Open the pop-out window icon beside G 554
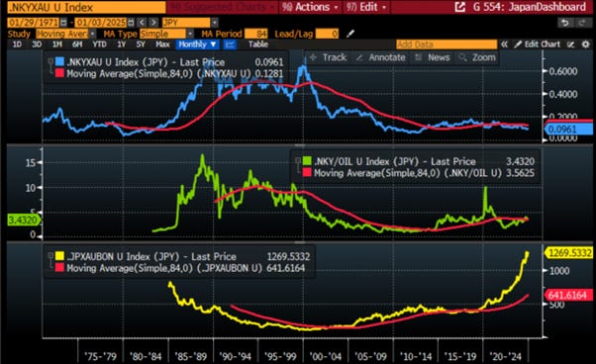 coord(459,7)
